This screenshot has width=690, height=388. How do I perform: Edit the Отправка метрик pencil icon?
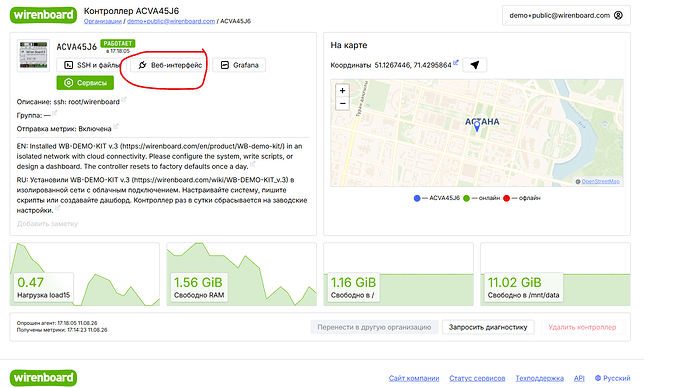pyautogui.click(x=116, y=127)
